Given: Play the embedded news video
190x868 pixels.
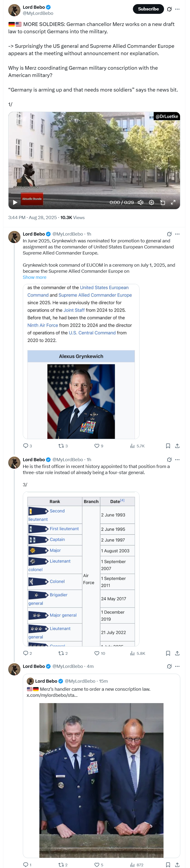Looking at the screenshot, I should click(15, 202).
